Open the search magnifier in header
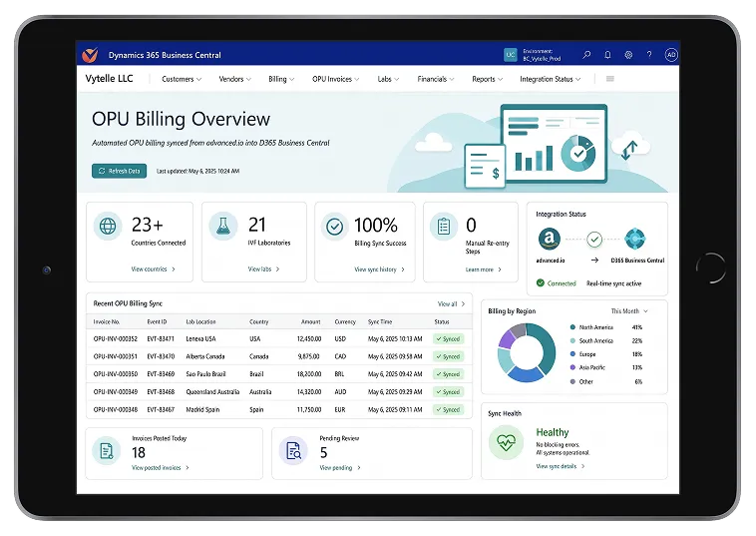The height and width of the screenshot is (536, 756). (x=586, y=55)
